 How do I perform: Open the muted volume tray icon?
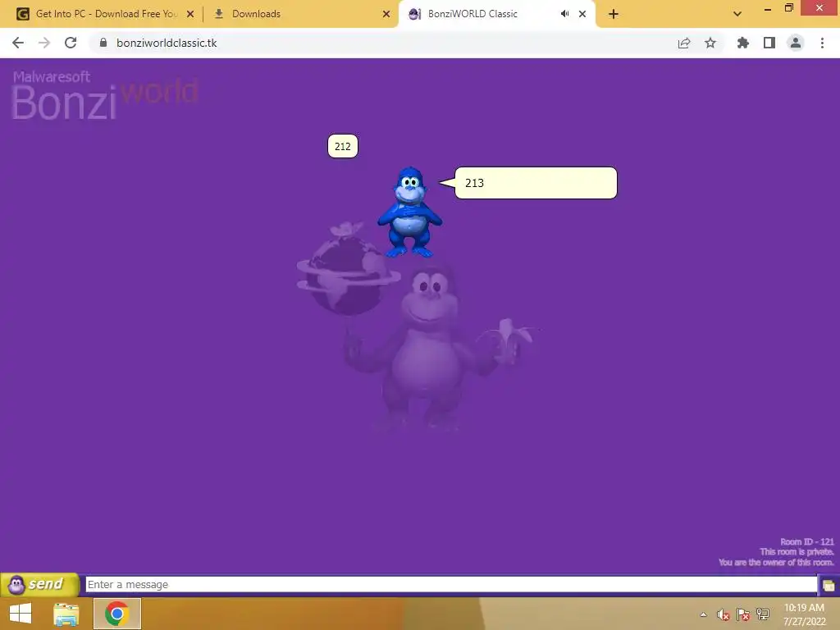pos(724,614)
